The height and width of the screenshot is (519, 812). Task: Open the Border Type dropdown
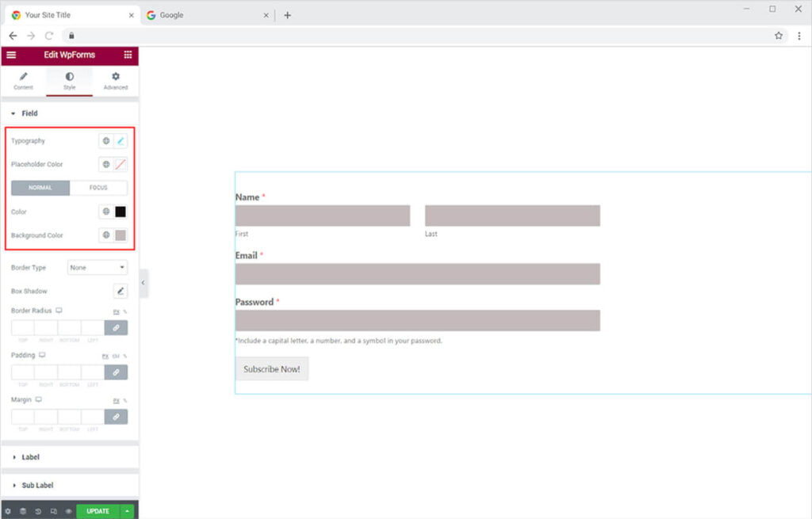click(x=97, y=268)
